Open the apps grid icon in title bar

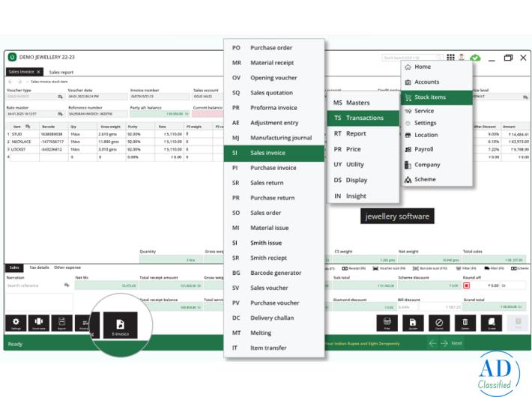click(450, 58)
